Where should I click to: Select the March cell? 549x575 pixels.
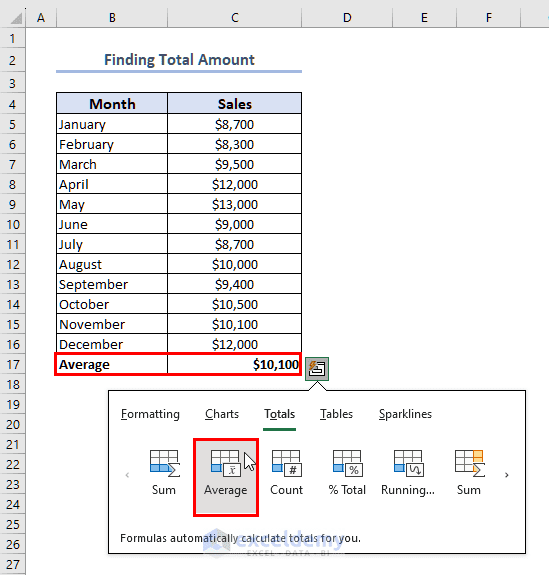[x=112, y=164]
